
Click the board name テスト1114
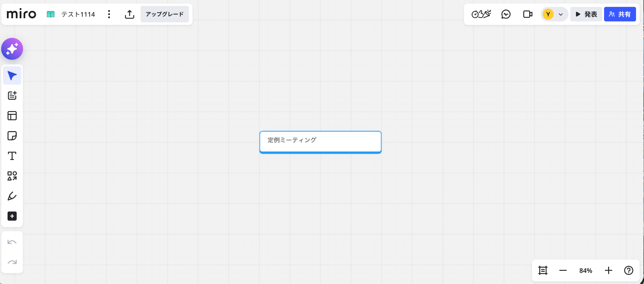[78, 14]
